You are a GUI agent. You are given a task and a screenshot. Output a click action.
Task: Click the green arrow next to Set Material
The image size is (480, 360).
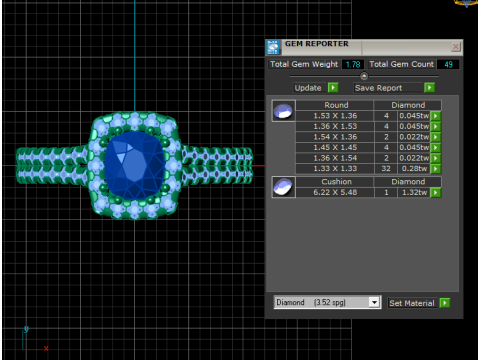point(445,303)
